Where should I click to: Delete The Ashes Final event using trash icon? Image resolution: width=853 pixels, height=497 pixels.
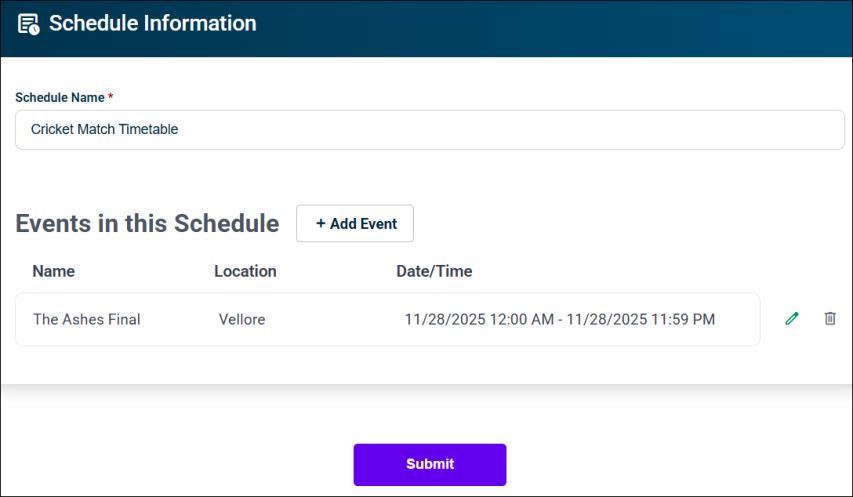point(829,319)
